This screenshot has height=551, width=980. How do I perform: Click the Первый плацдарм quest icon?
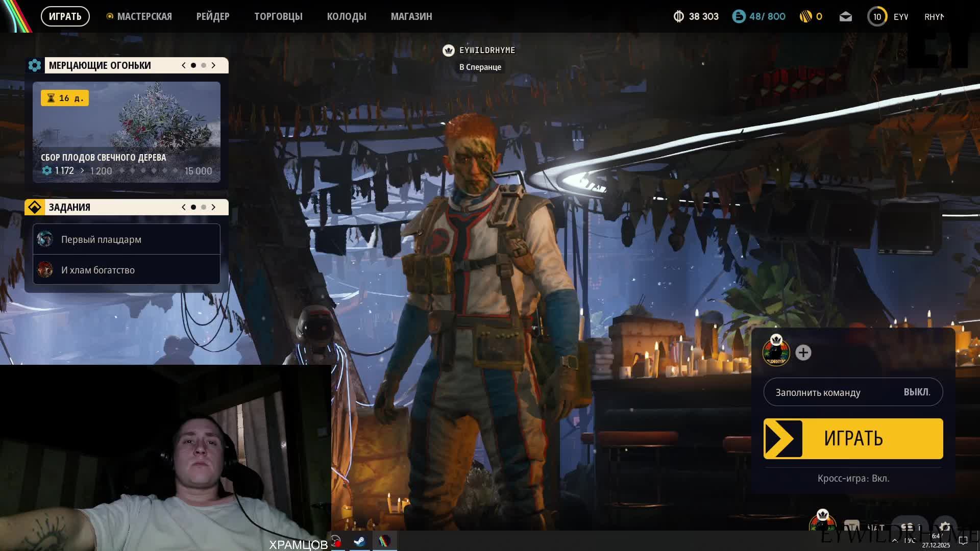(x=45, y=239)
